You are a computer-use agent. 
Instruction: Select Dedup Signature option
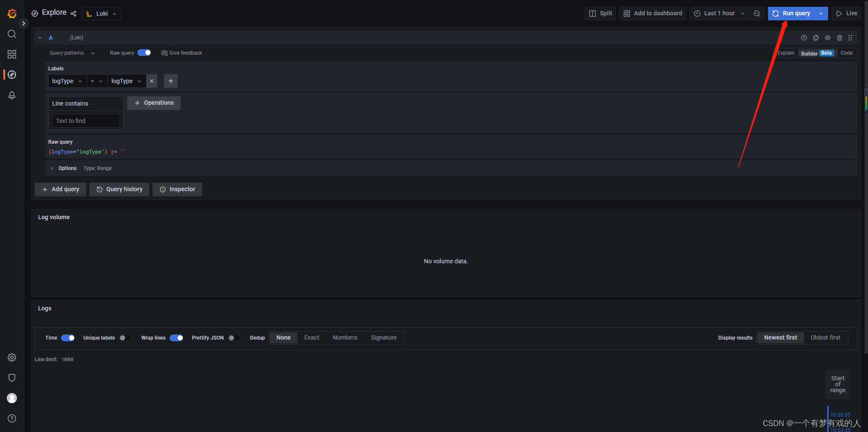pyautogui.click(x=384, y=338)
